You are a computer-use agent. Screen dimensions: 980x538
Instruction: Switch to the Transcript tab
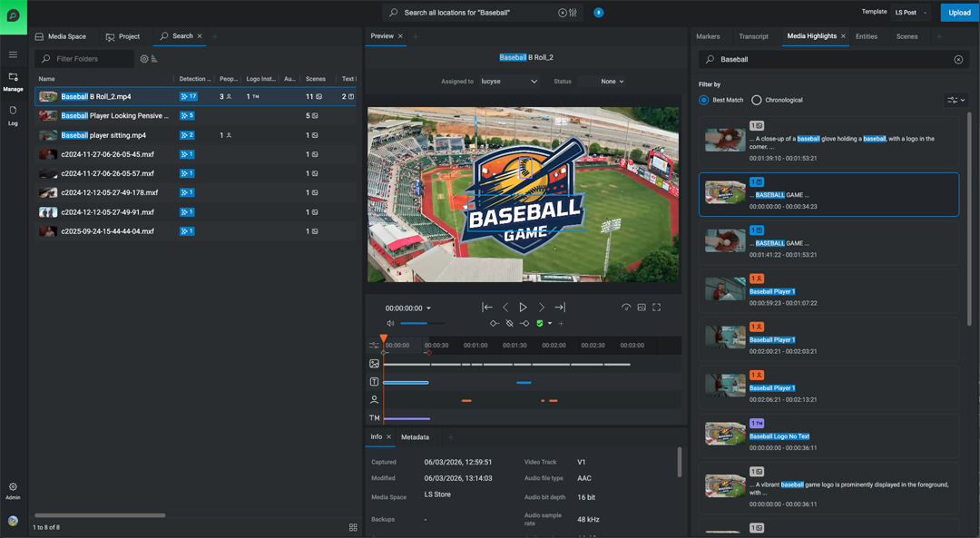(753, 36)
